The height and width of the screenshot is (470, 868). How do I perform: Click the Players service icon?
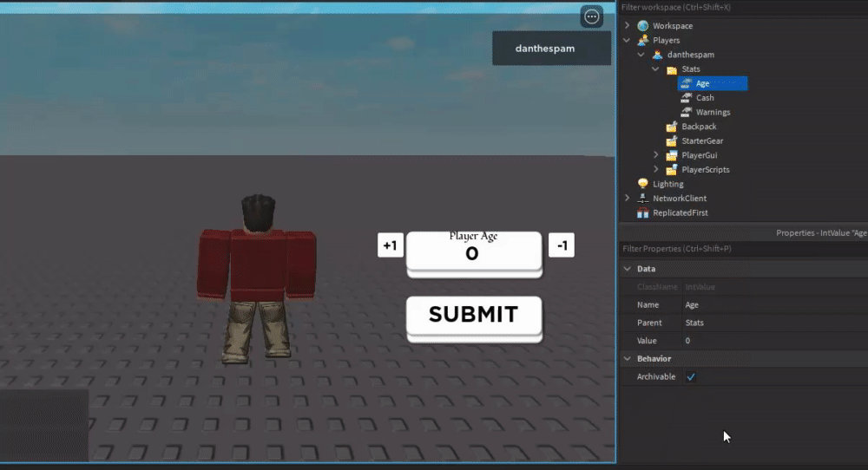tap(642, 41)
